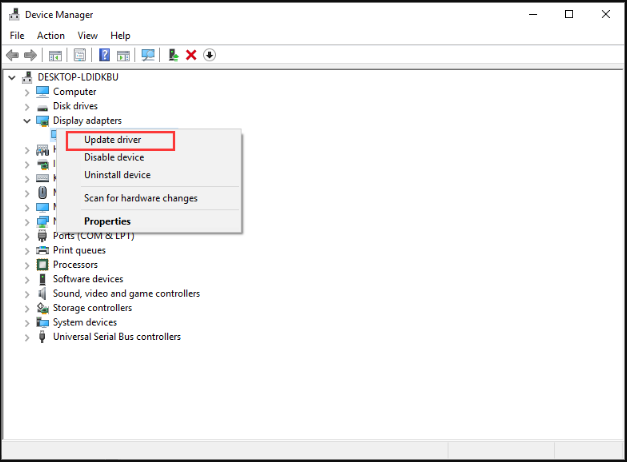This screenshot has width=627, height=462.
Task: Select the Print queues tree item
Action: coord(79,250)
